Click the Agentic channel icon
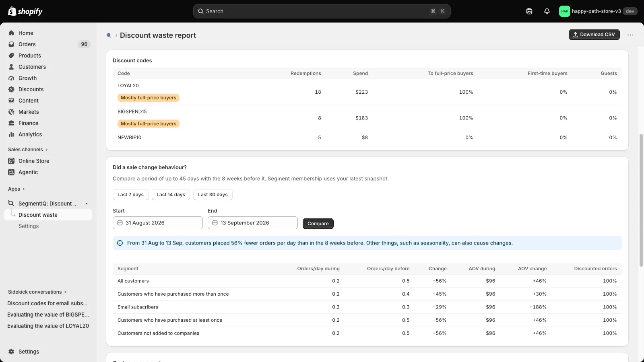The width and height of the screenshot is (644, 362). tap(11, 172)
